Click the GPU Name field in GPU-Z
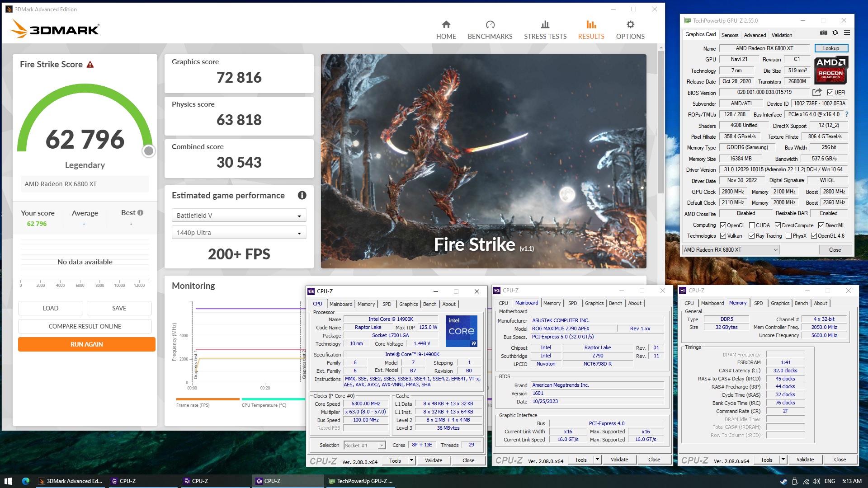 tap(764, 48)
